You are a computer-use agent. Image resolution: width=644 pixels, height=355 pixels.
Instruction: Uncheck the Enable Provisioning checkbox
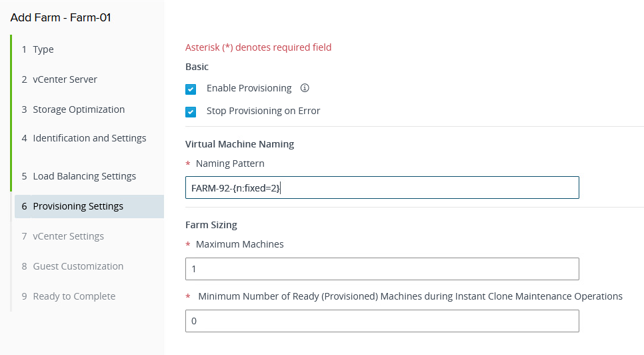pos(191,89)
